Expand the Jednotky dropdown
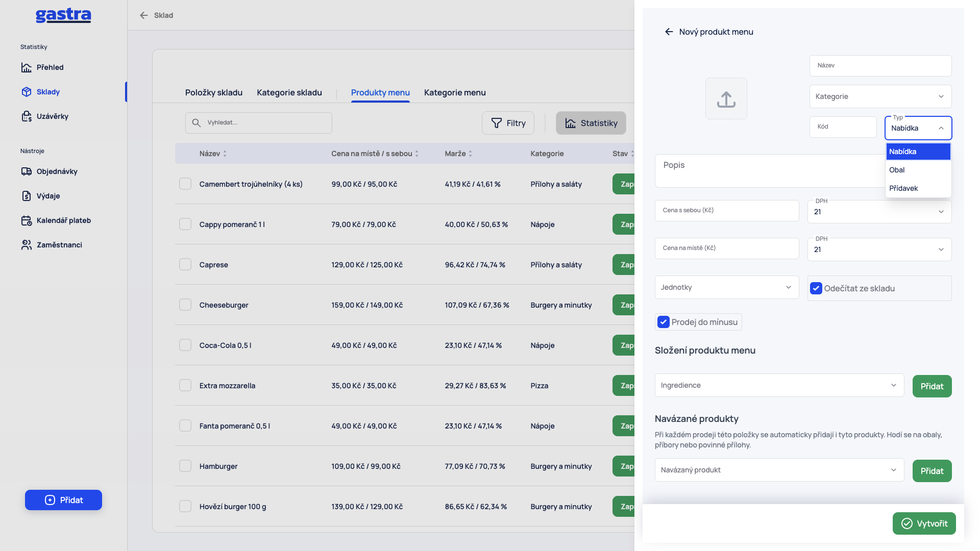980x551 pixels. (x=726, y=287)
